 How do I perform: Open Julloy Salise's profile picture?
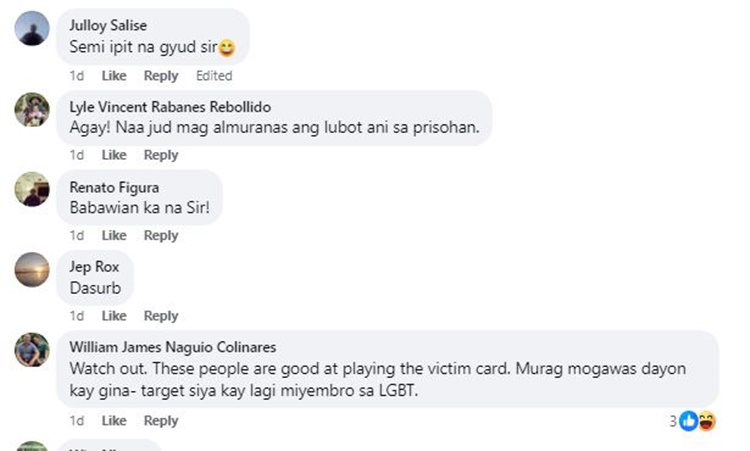32,29
